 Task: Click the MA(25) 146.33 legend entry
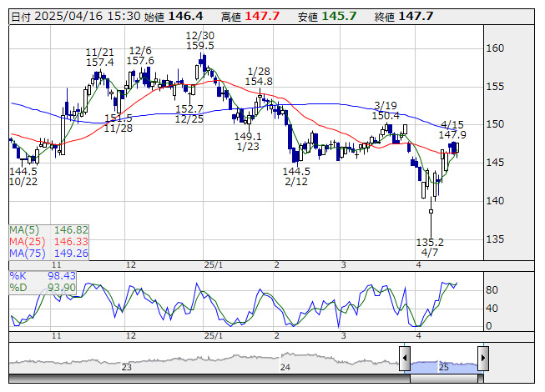[x=48, y=242]
